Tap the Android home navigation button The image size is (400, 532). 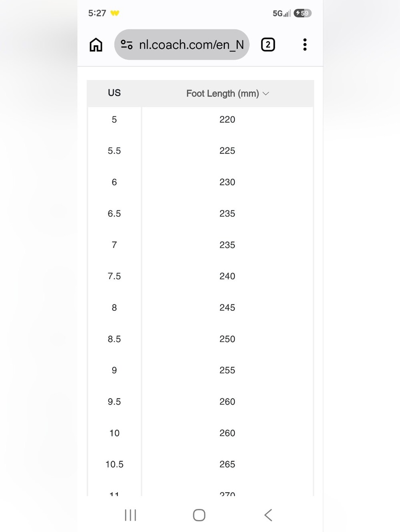[199, 515]
